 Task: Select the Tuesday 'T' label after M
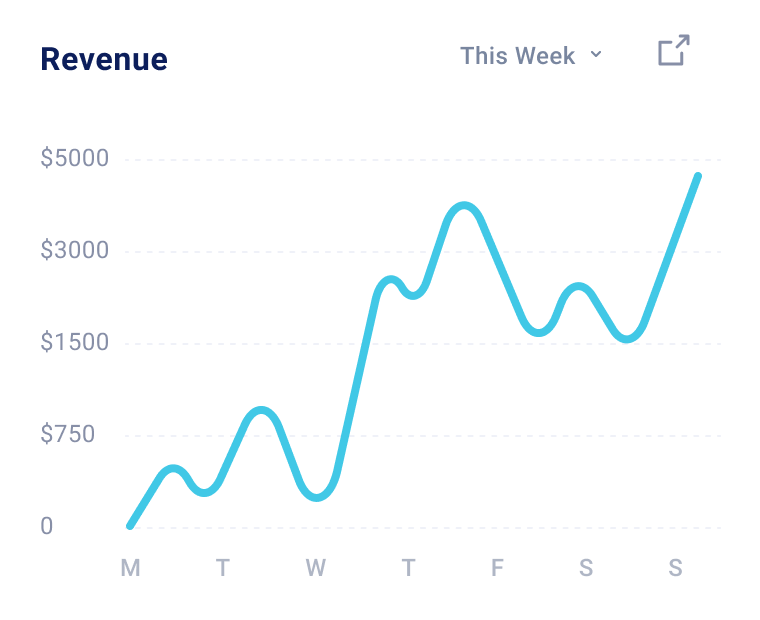(x=222, y=569)
